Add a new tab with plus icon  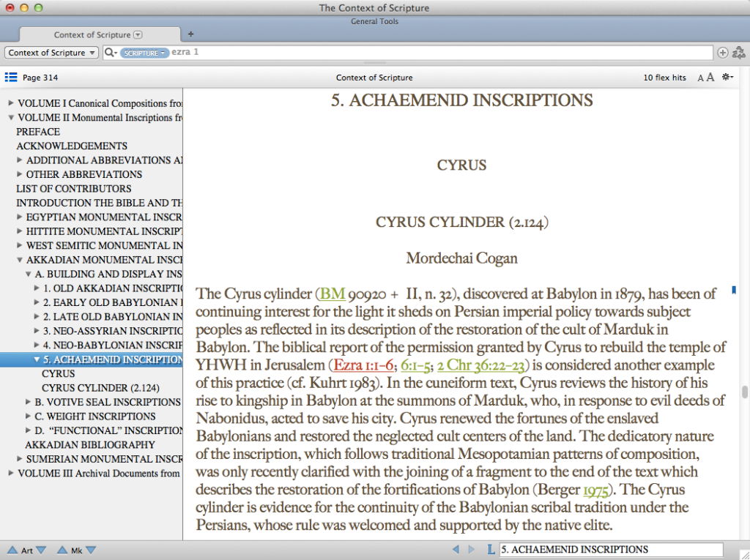click(x=191, y=34)
